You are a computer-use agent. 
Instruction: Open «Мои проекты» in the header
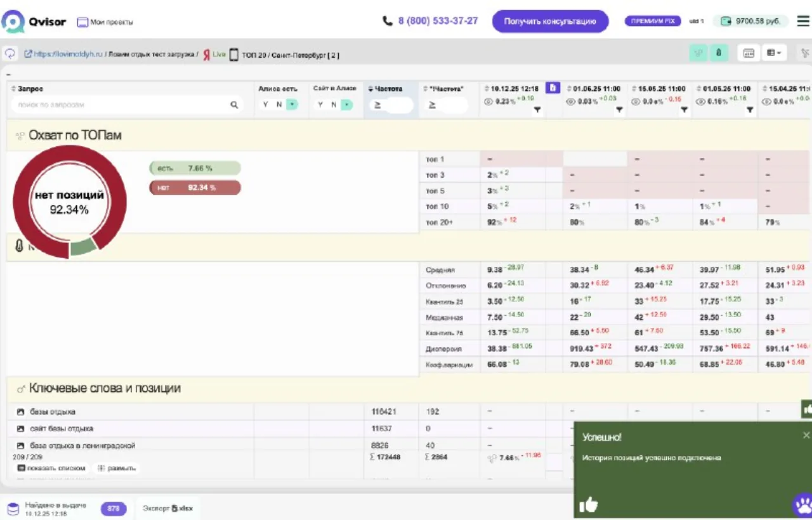pos(105,22)
